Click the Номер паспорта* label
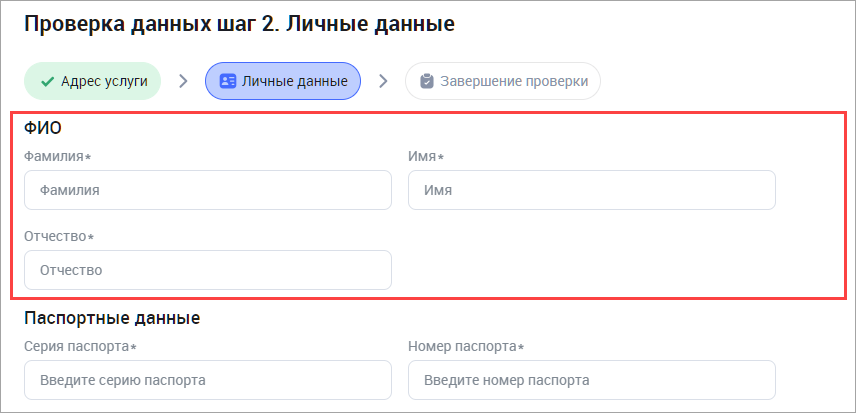 pos(466,347)
